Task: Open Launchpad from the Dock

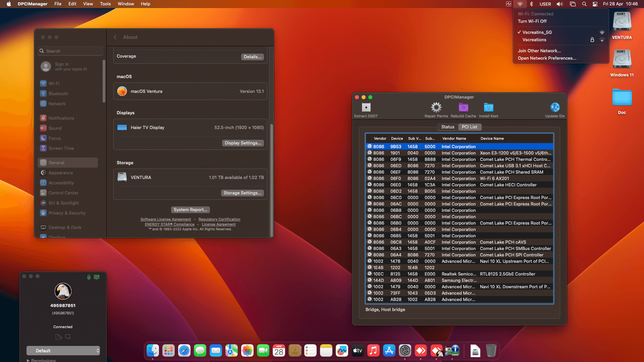Action: click(x=168, y=351)
